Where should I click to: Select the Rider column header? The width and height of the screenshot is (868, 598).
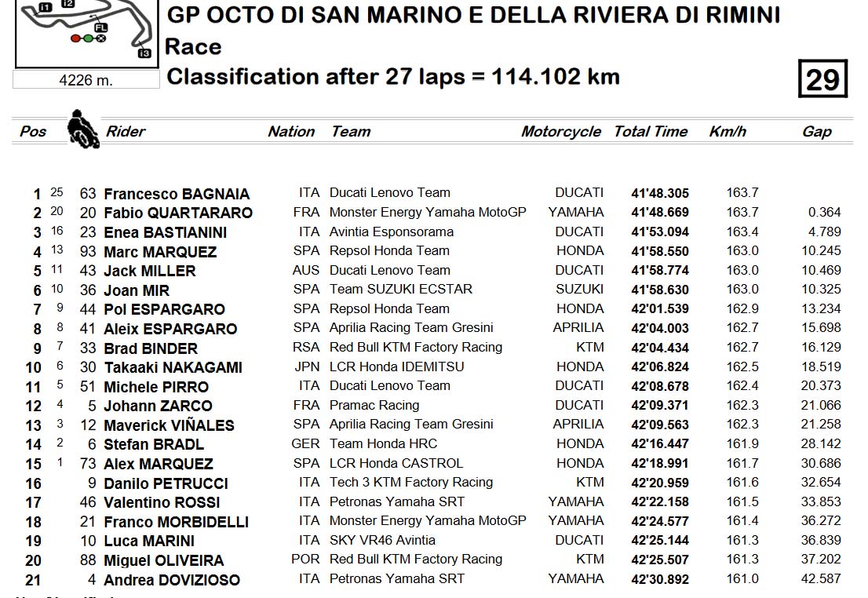tap(126, 131)
